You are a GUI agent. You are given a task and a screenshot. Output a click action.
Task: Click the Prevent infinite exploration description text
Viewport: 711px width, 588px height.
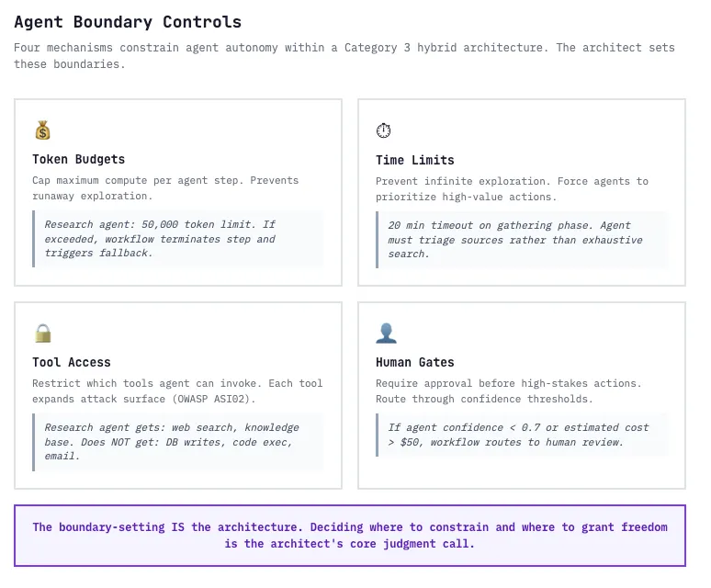(512, 189)
